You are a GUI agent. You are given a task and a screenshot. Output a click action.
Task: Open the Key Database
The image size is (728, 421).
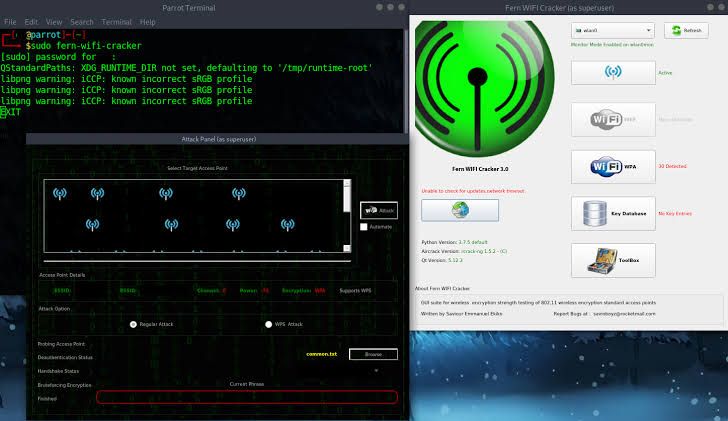(x=613, y=214)
